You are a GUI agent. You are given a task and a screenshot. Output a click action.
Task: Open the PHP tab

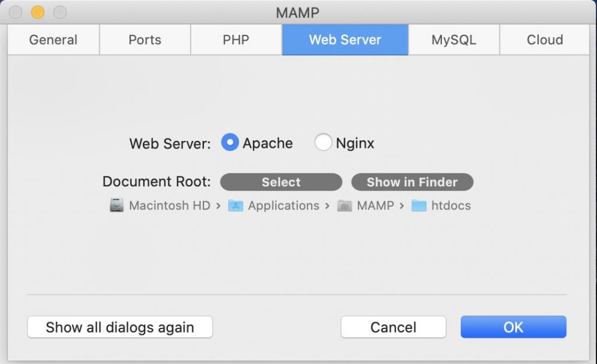coord(236,40)
